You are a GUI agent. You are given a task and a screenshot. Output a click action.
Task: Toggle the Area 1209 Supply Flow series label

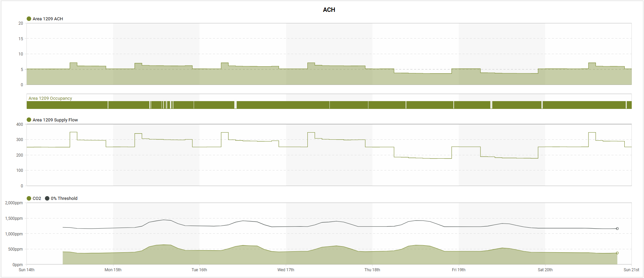[55, 120]
